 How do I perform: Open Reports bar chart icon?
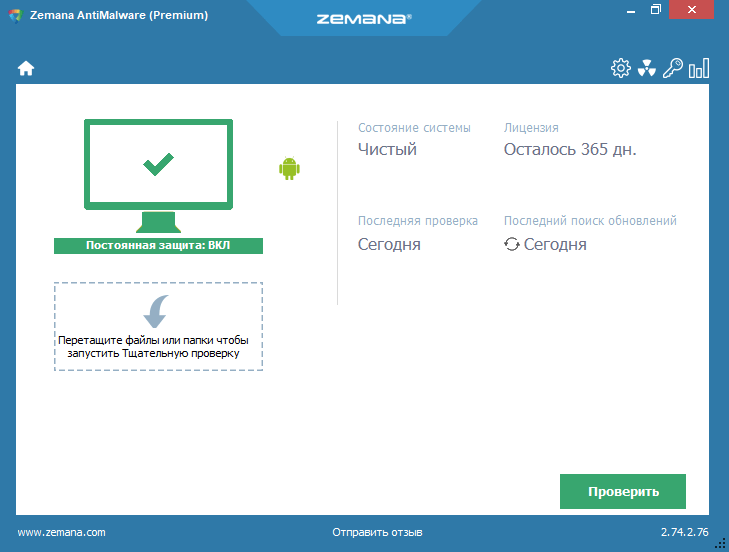[x=699, y=68]
